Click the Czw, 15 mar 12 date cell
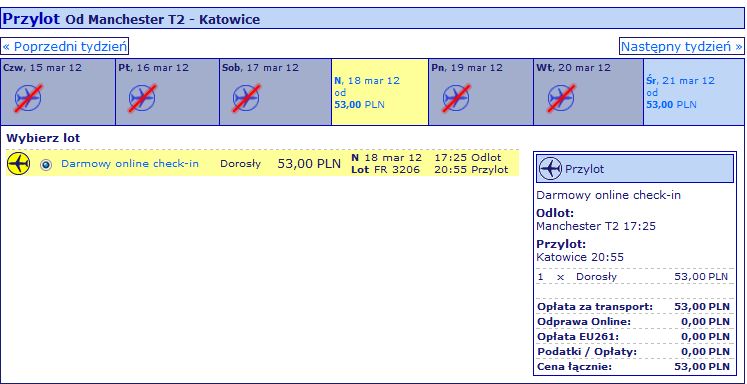The width and height of the screenshot is (747, 384). pos(58,92)
